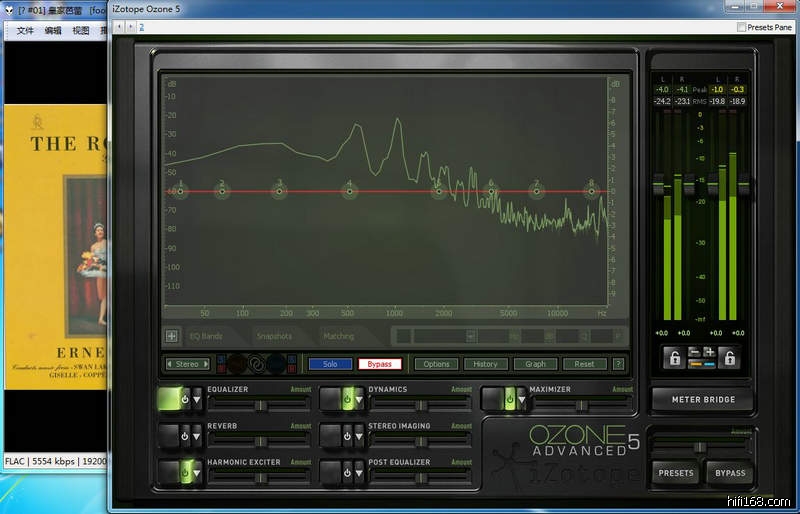The height and width of the screenshot is (514, 800).
Task: Click the right output gain lock icon
Action: pyautogui.click(x=730, y=358)
